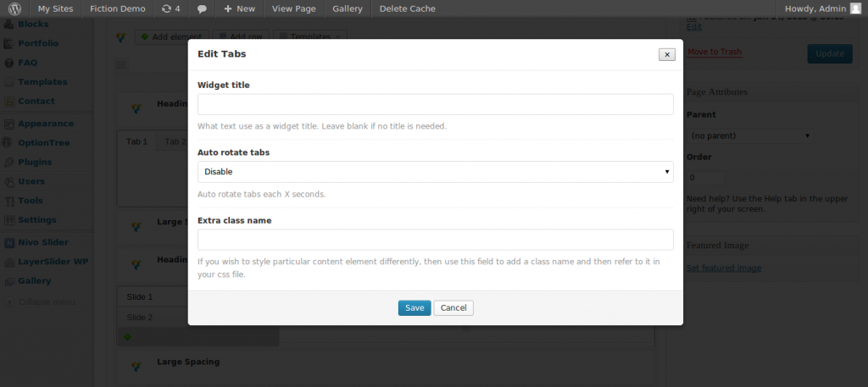Screen dimensions: 868x387
Task: Open OptionTree in the sidebar
Action: (44, 142)
